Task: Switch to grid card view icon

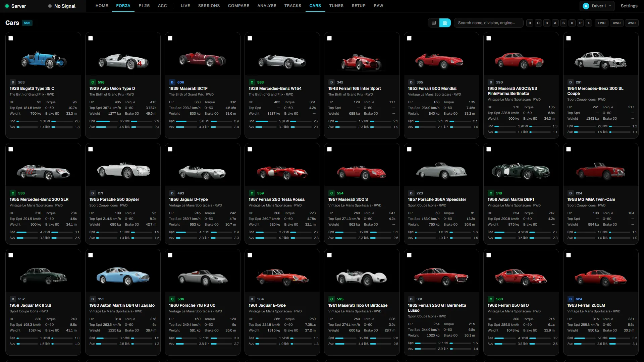Action: (445, 23)
